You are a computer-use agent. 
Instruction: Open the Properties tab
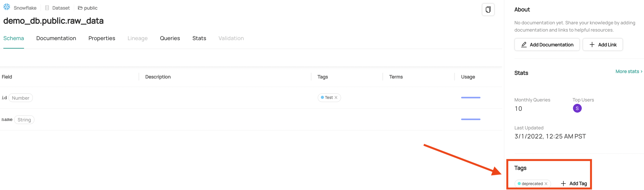102,38
